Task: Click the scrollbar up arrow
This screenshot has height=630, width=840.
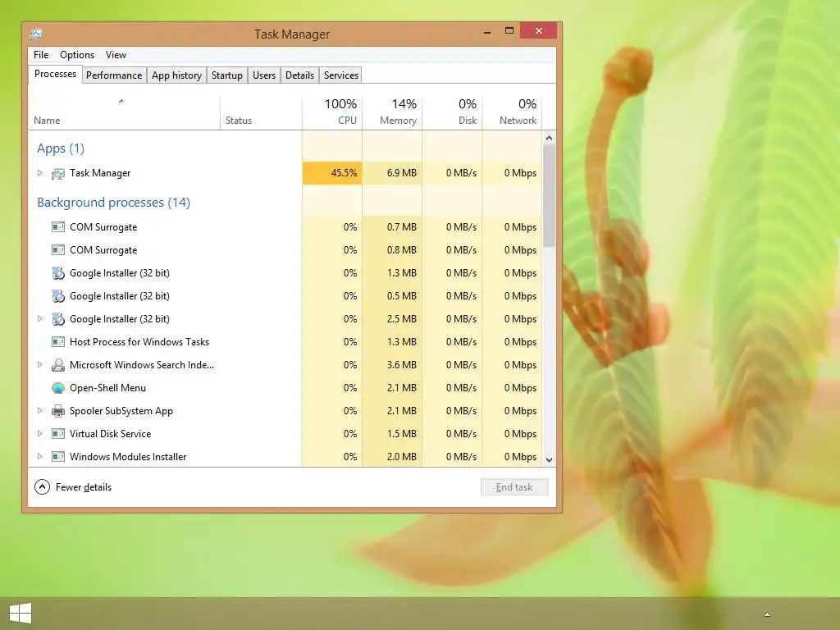Action: pos(549,138)
